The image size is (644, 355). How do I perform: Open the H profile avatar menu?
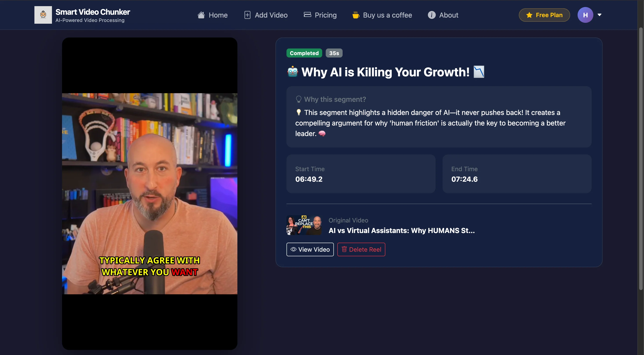585,15
